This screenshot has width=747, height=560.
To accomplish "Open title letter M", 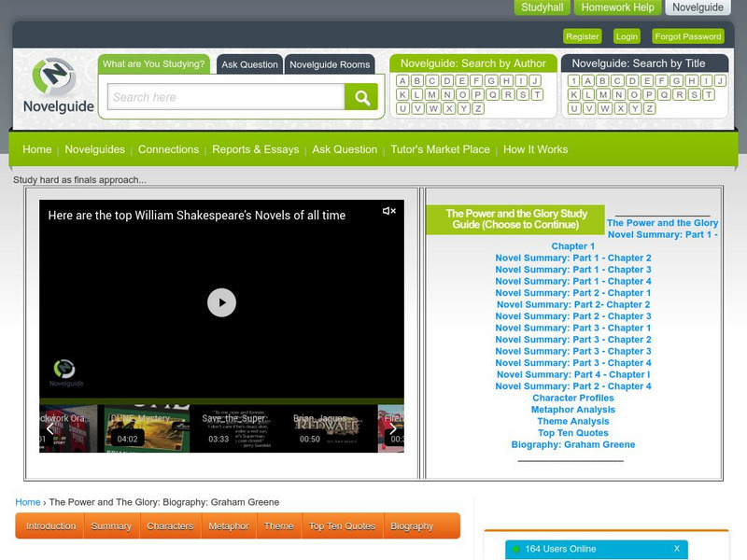I will click(603, 94).
